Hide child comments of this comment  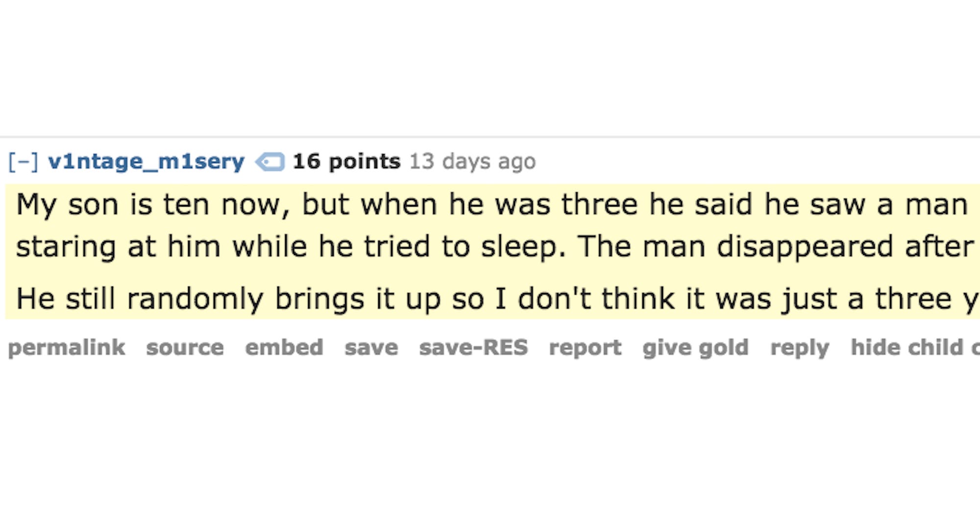pos(915,348)
